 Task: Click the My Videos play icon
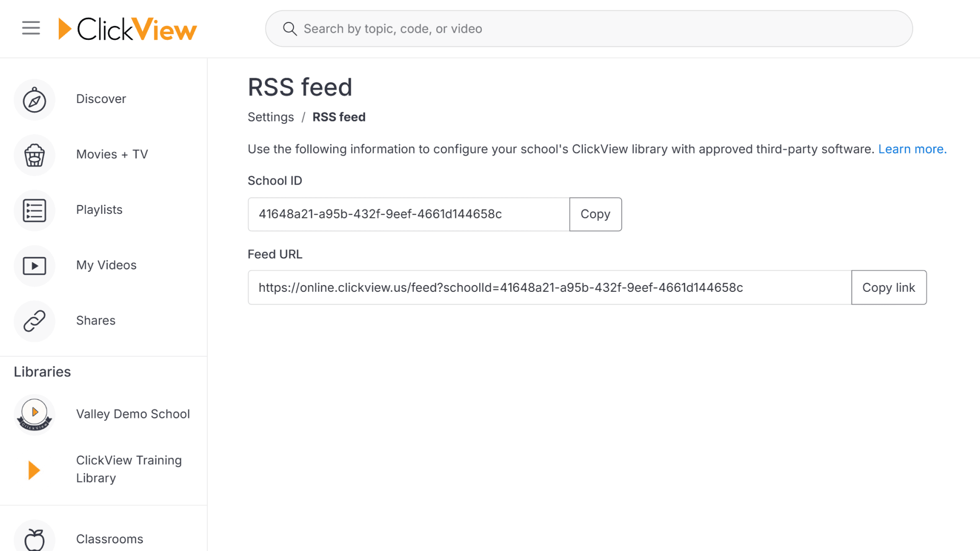(x=34, y=266)
